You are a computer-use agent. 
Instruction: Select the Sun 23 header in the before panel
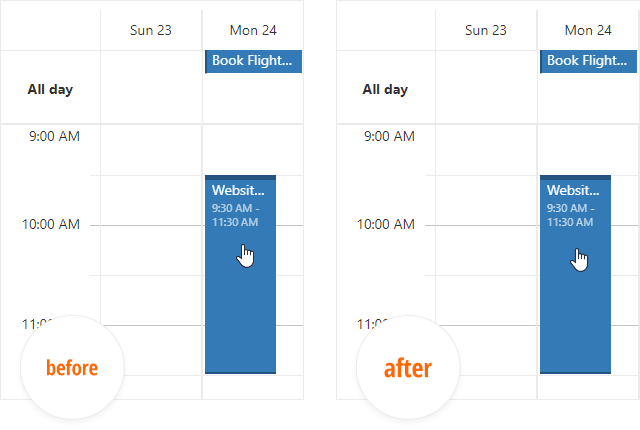tap(151, 30)
